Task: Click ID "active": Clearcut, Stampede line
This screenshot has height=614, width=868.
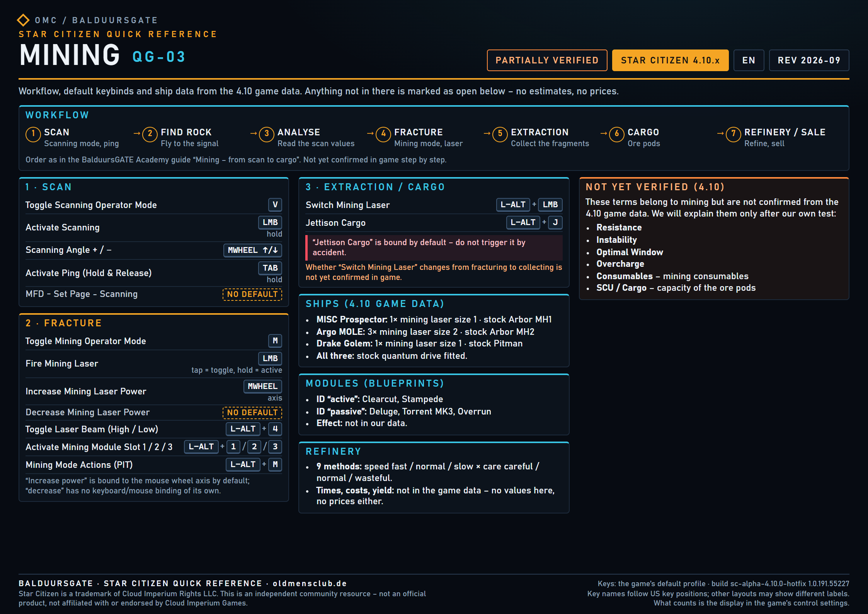Action: click(380, 399)
